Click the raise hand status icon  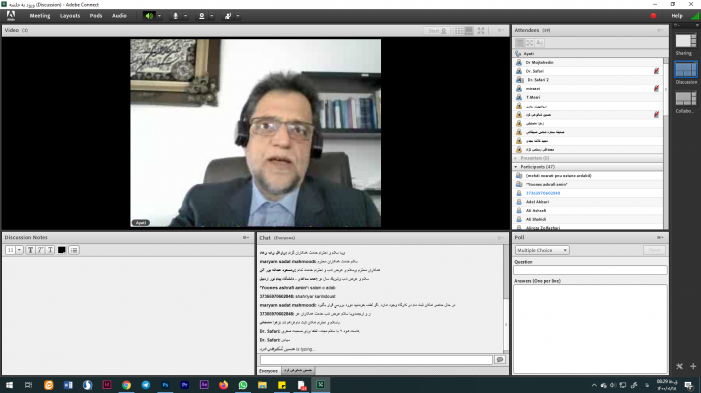click(228, 16)
